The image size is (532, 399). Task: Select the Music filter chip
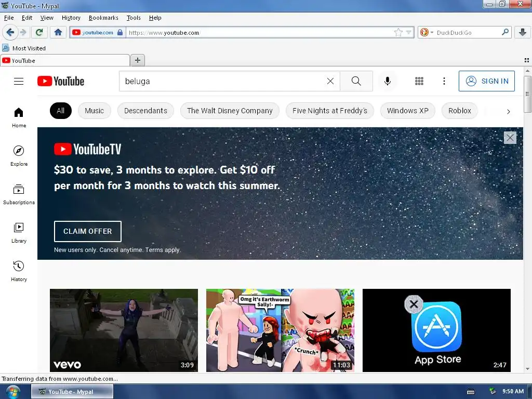95,111
